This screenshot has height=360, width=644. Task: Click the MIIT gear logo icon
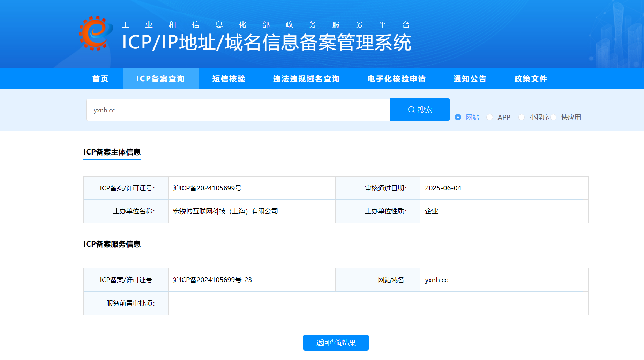[x=96, y=33]
